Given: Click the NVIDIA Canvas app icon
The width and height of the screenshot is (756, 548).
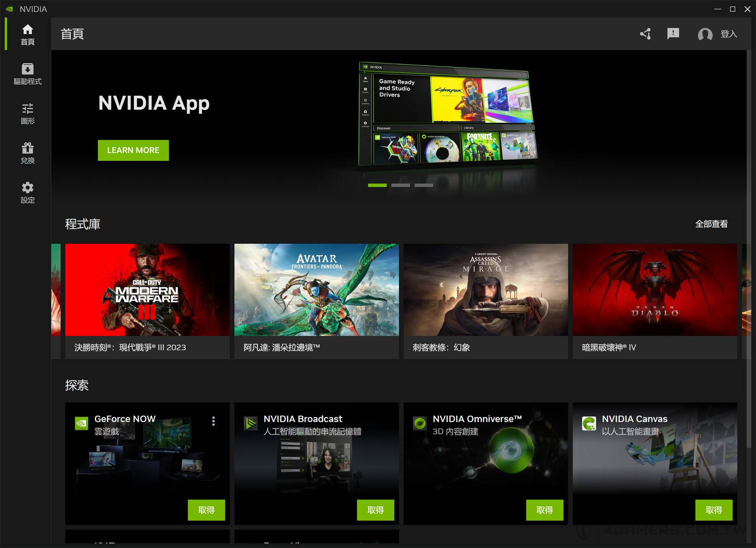Looking at the screenshot, I should click(x=589, y=423).
